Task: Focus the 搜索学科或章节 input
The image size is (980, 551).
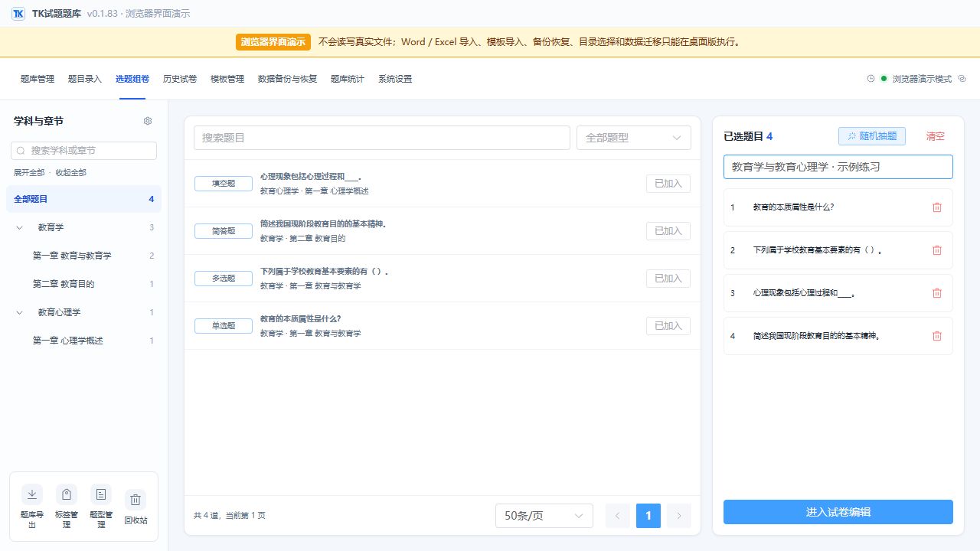Action: pos(84,151)
